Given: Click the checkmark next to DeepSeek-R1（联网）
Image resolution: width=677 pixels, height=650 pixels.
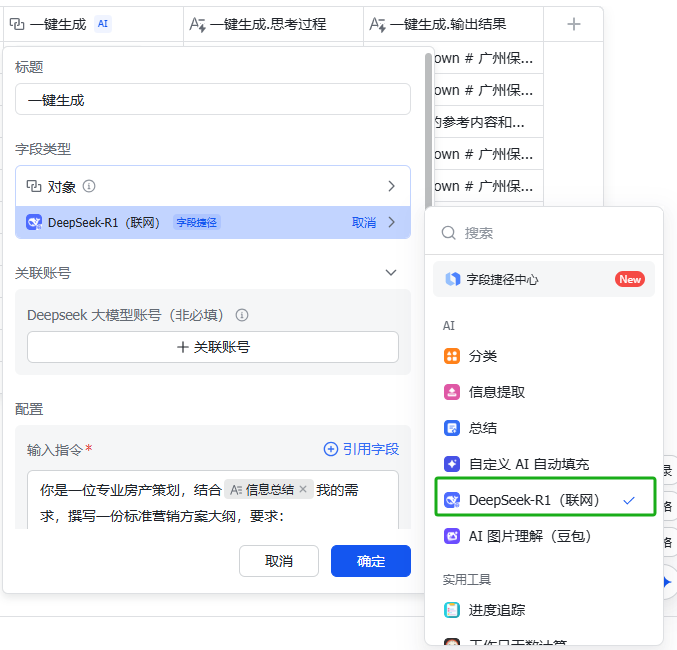Looking at the screenshot, I should click(629, 500).
